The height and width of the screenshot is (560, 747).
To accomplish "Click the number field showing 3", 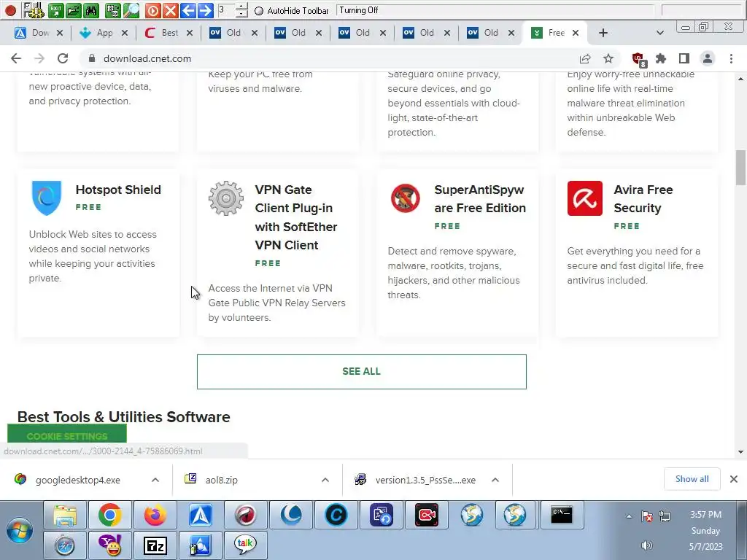I will pyautogui.click(x=226, y=10).
